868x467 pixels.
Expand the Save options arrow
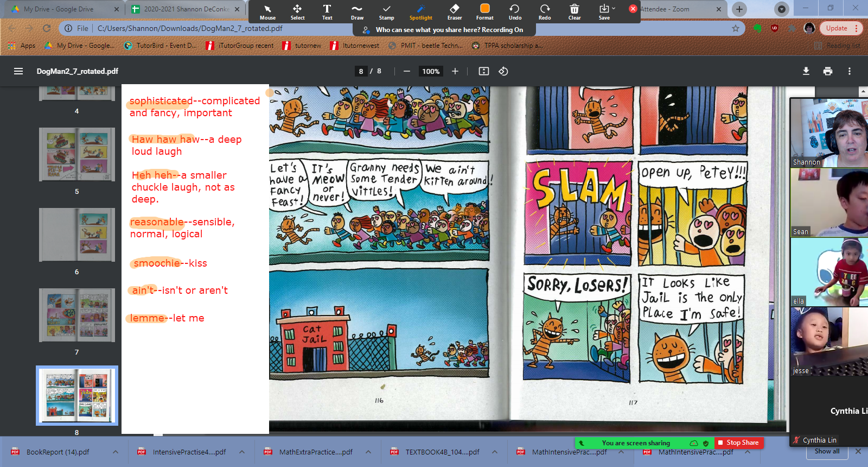(x=614, y=8)
